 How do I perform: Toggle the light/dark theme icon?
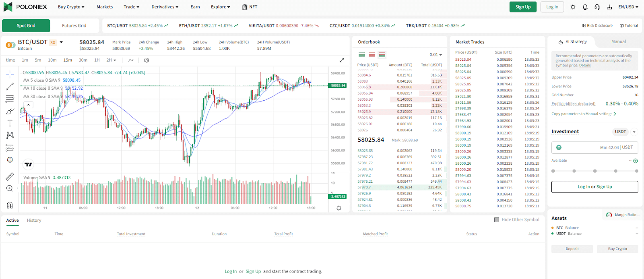573,7
